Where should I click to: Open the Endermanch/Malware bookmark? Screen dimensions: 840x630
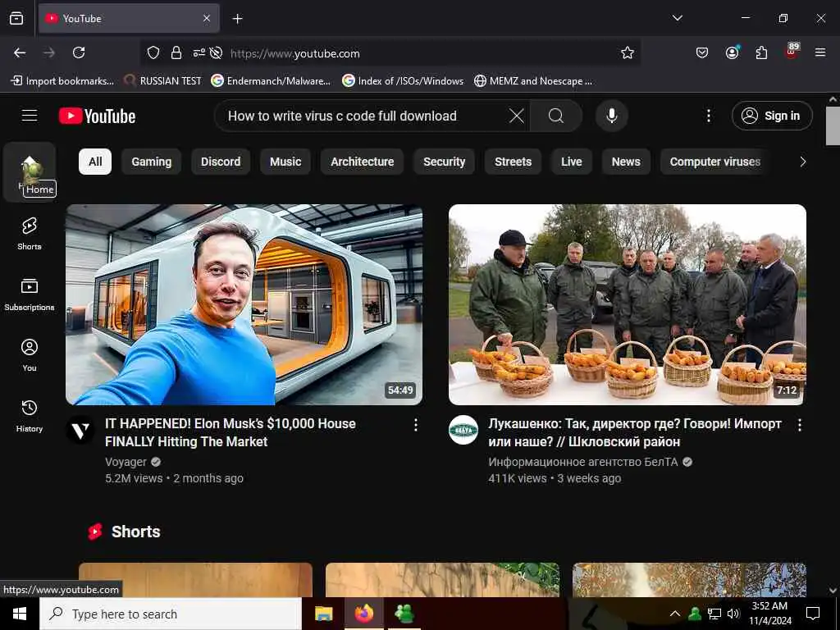point(271,81)
